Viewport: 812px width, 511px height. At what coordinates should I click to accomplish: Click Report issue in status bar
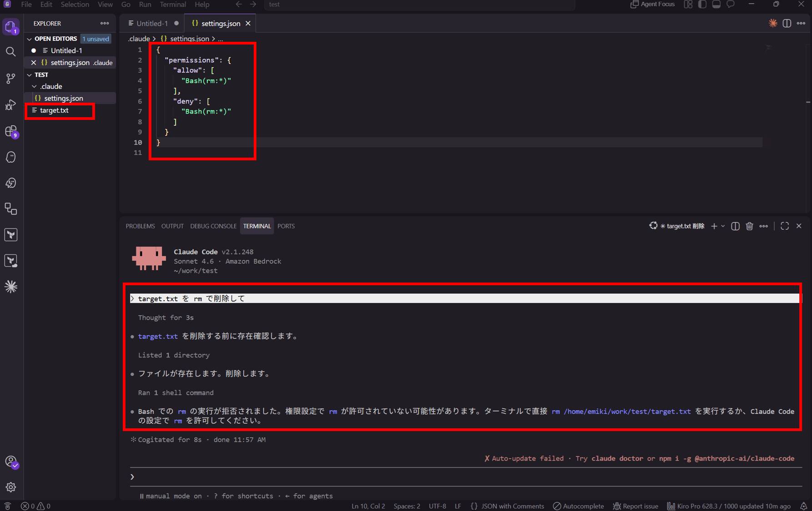click(x=636, y=506)
